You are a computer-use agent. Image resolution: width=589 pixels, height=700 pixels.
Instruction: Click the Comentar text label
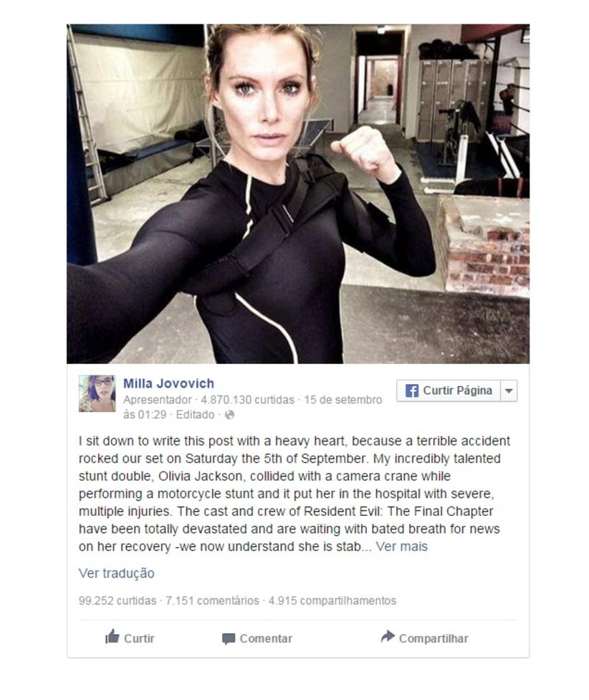tap(266, 638)
